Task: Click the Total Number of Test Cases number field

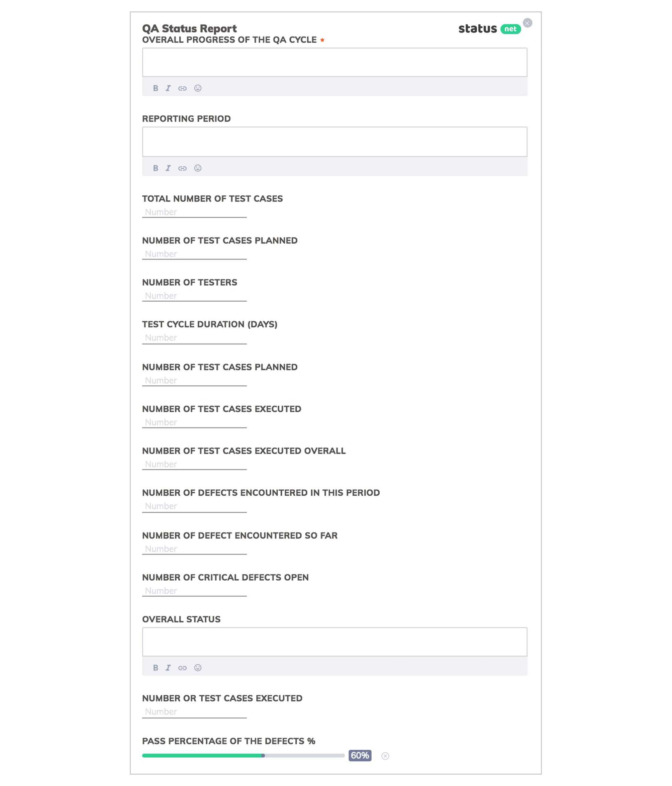Action: pos(193,211)
